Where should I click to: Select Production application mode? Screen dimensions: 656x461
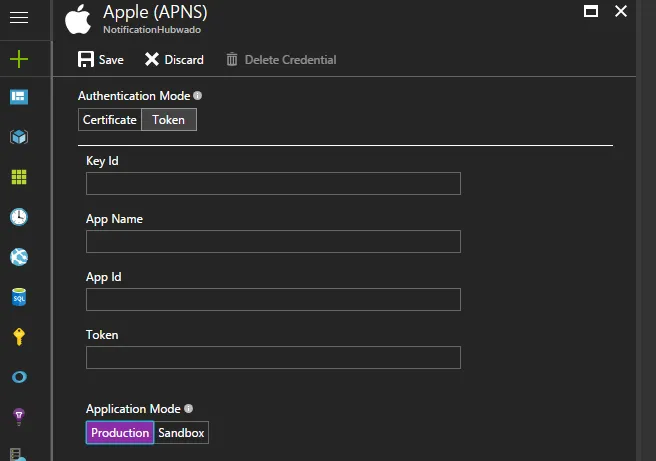point(120,433)
